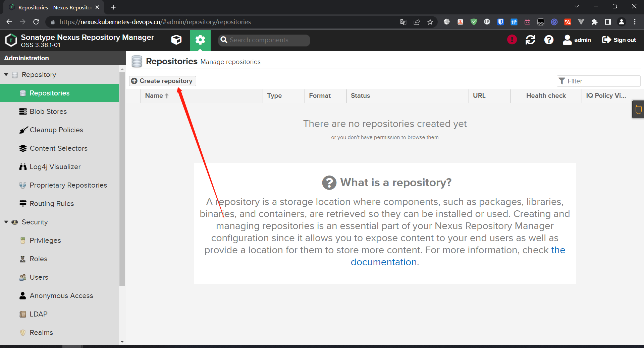
Task: Click the Repository database icon in tree
Action: point(15,75)
